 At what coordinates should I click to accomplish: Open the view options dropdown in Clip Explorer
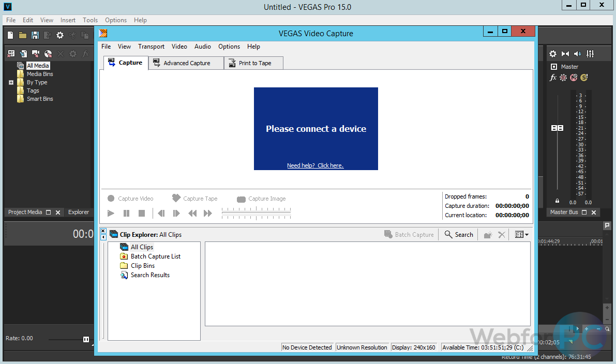521,234
